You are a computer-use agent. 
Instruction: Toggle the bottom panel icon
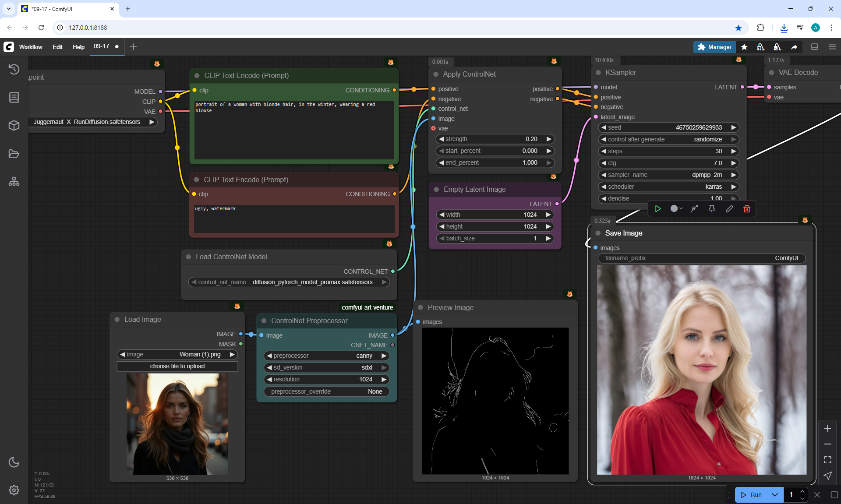pyautogui.click(x=814, y=47)
